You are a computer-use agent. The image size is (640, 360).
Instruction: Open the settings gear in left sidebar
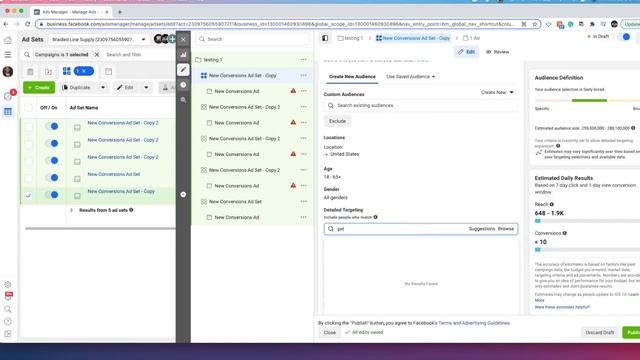(8, 284)
